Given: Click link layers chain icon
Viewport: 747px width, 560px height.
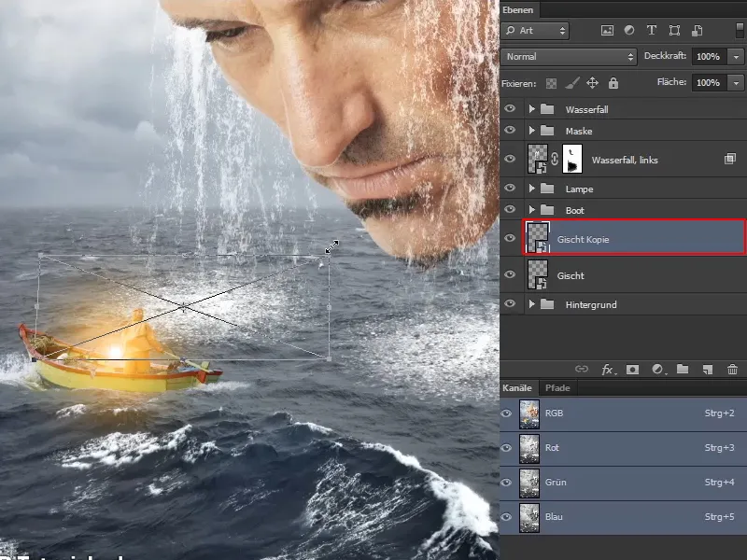Looking at the screenshot, I should (581, 369).
